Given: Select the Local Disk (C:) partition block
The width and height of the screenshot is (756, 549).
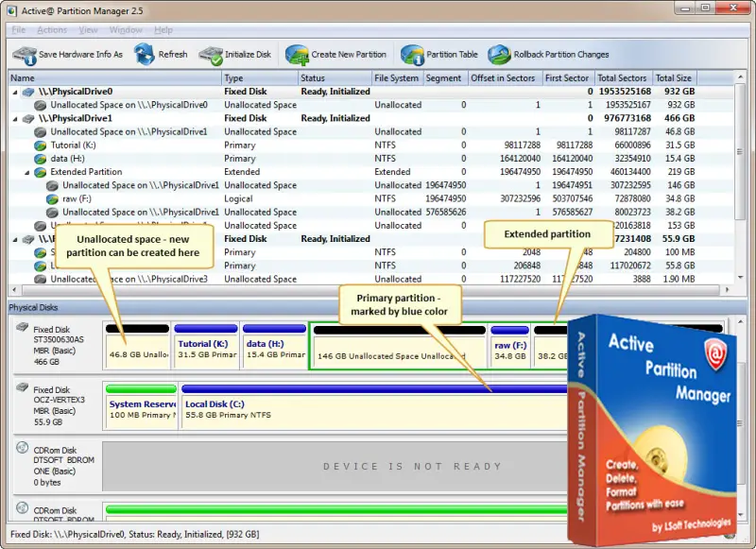Looking at the screenshot, I should click(x=373, y=406).
